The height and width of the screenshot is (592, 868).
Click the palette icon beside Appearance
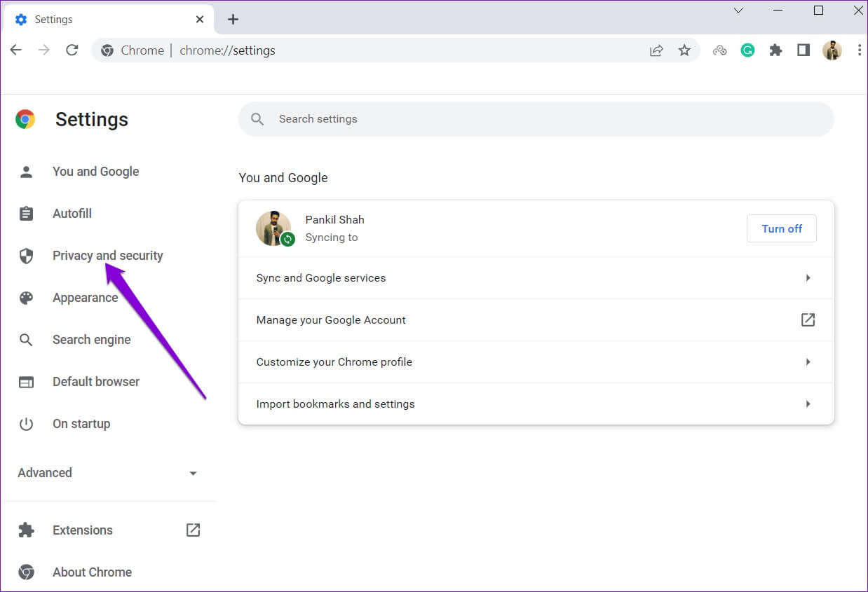pyautogui.click(x=26, y=298)
